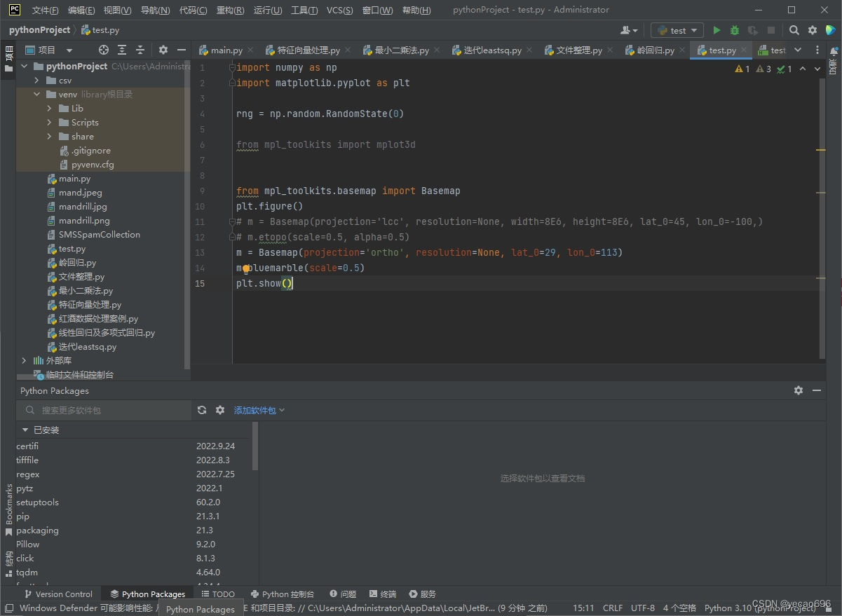
Task: Toggle the Version Control tool window
Action: coord(59,594)
